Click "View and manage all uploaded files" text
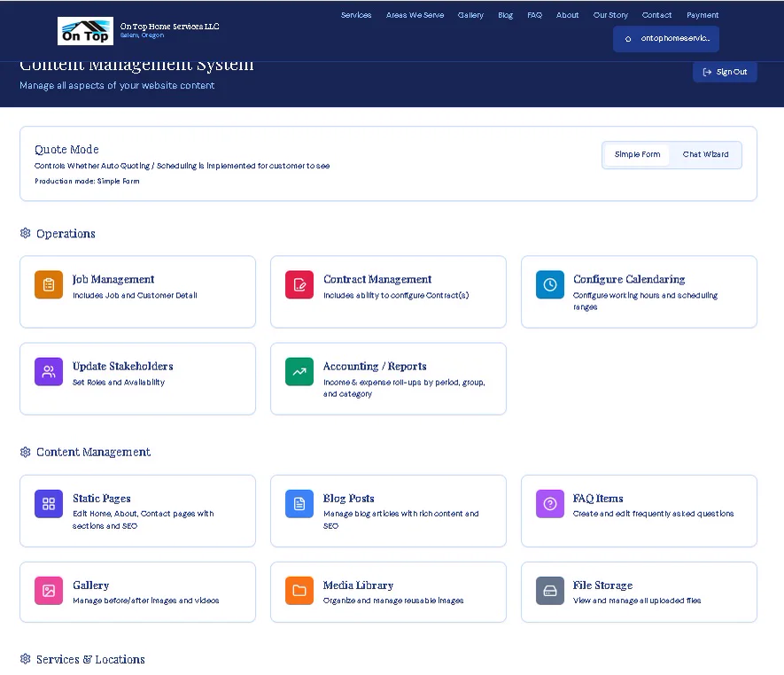Screen dimensions: 784x675 click(637, 601)
